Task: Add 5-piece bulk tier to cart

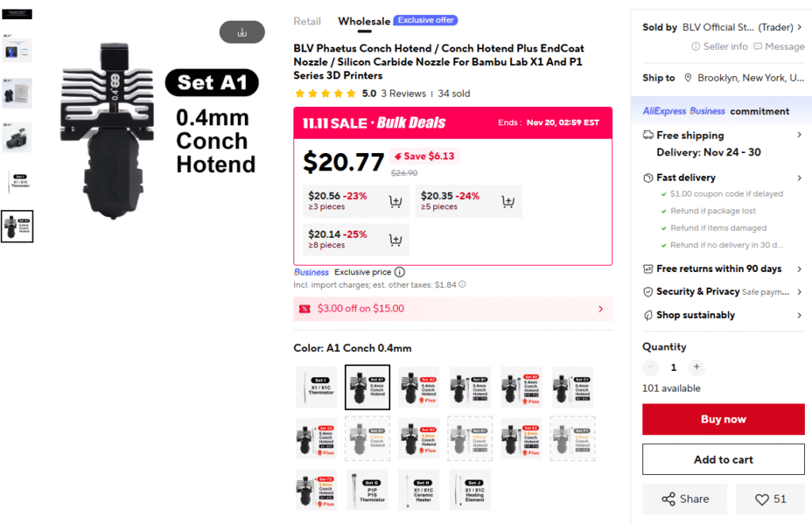Action: pos(508,201)
